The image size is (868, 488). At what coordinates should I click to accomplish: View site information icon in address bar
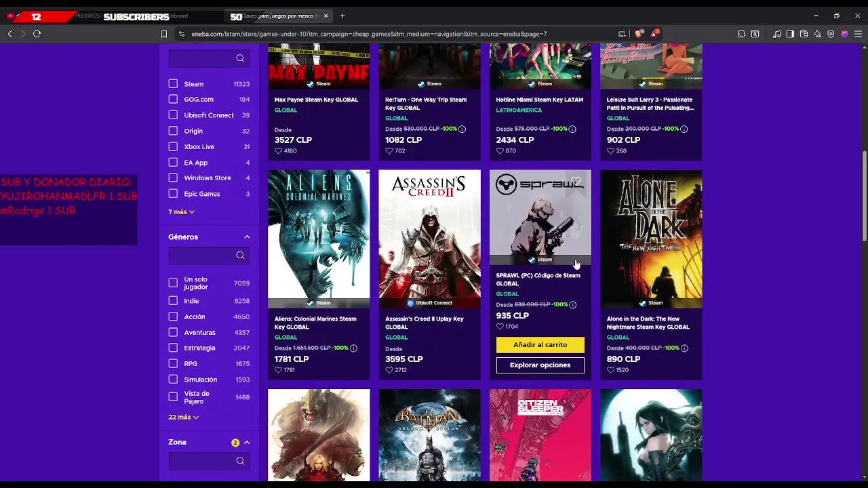(x=181, y=34)
